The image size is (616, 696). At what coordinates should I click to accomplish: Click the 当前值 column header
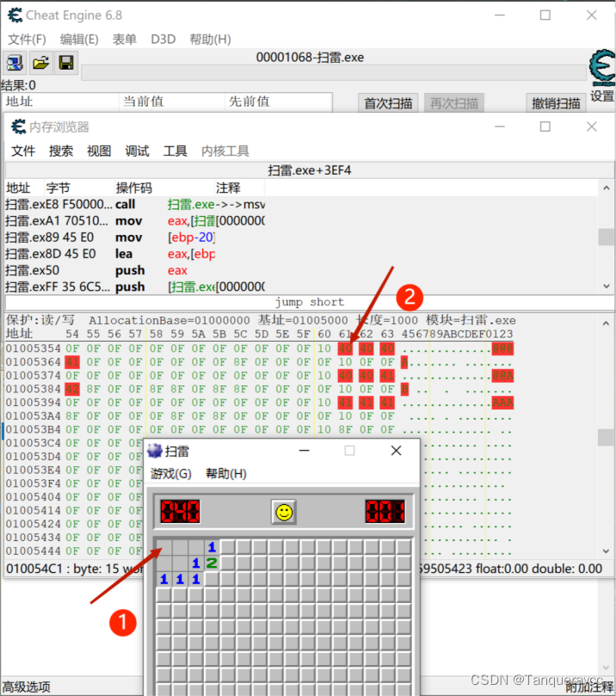tap(172, 102)
